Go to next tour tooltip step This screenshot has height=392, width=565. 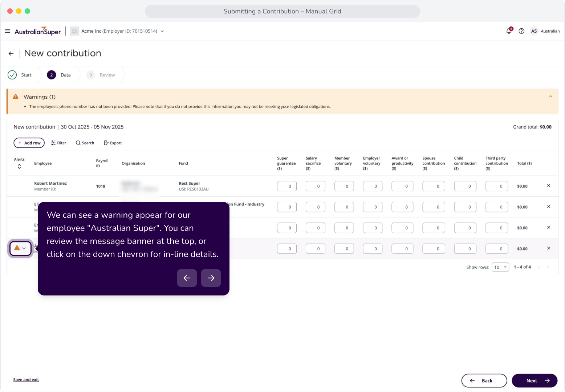pos(211,278)
